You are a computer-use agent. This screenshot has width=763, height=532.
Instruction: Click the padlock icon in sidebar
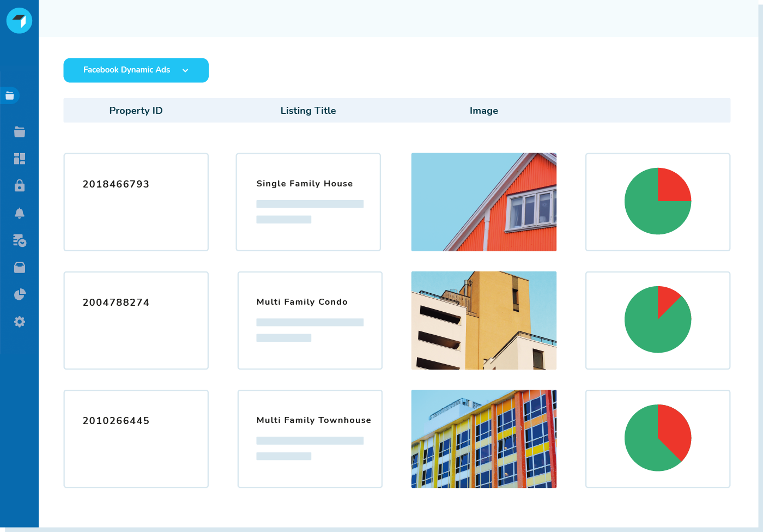(x=20, y=185)
